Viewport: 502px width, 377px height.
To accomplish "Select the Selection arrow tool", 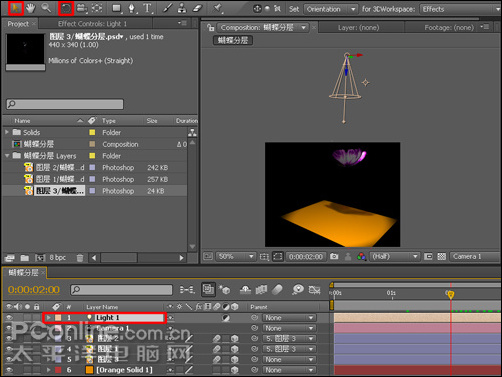I will 15,8.
